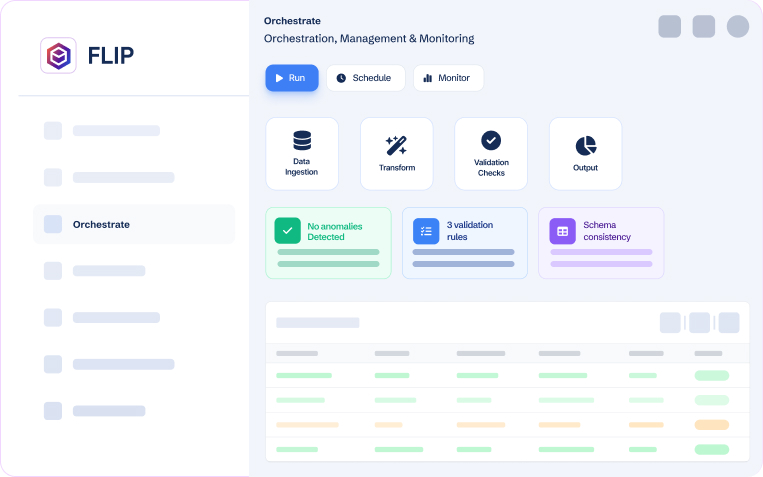Viewport: 763px width, 477px height.
Task: Open the 3 validation rules card
Action: pos(464,243)
